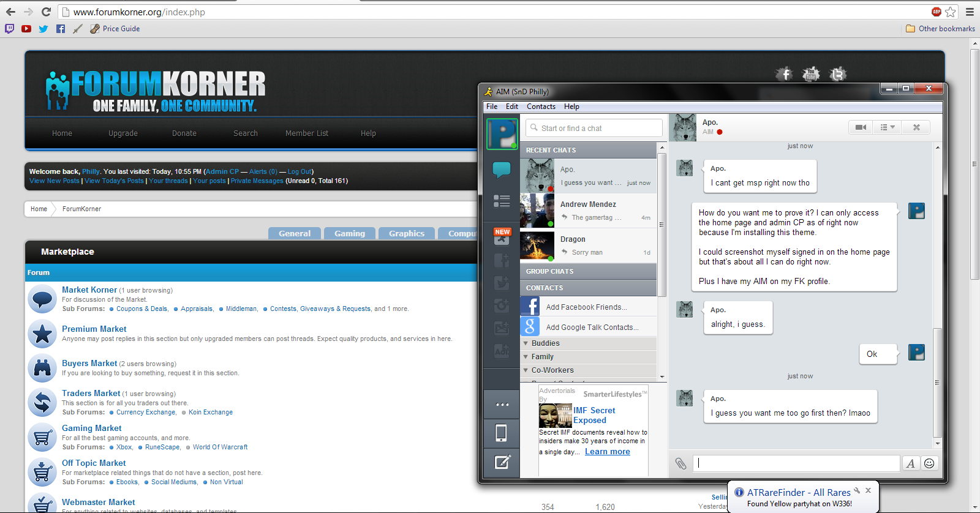The width and height of the screenshot is (980, 513).
Task: Open the Andrew Mendez recent chat
Action: [588, 211]
